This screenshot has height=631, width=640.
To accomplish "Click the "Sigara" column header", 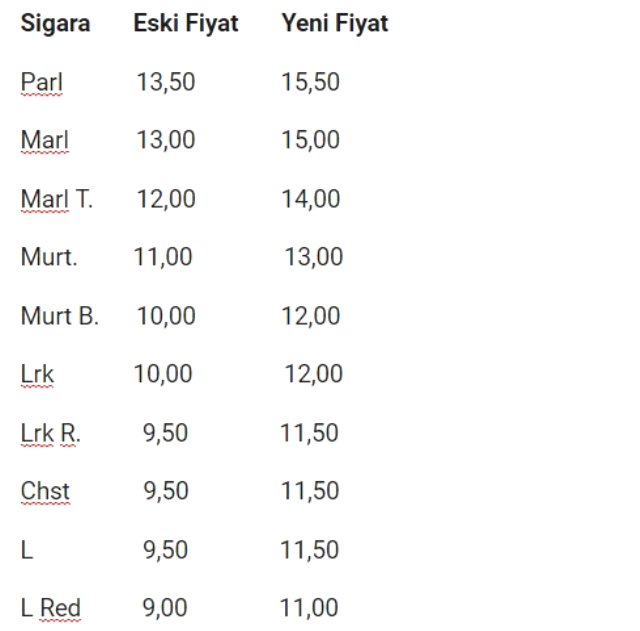I will pyautogui.click(x=55, y=23).
